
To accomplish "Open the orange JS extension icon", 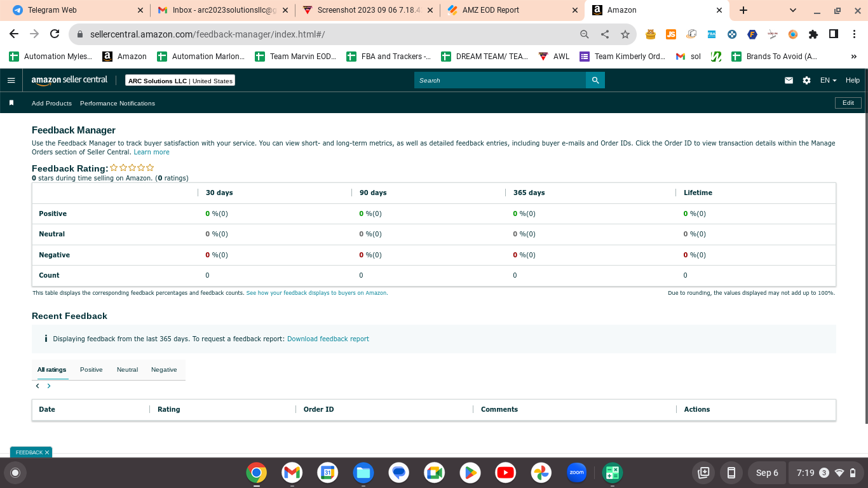I will (671, 34).
